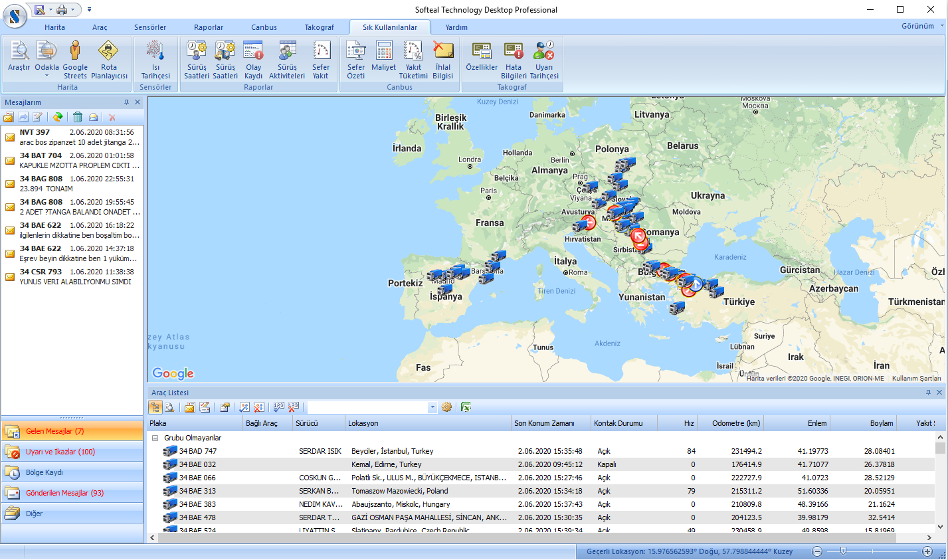Open Gelen Mesajlar (7) inbox

coord(72,431)
